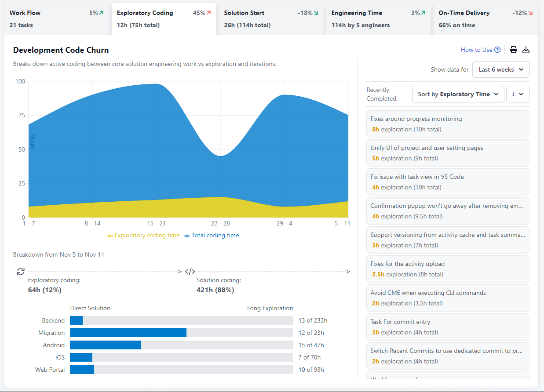The height and width of the screenshot is (392, 544).
Task: Click the 5 - 11 x-axis label
Action: click(x=342, y=223)
